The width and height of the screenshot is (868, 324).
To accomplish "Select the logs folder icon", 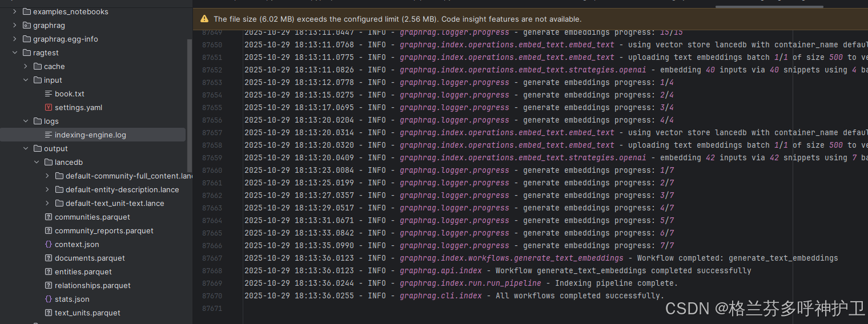I will pos(38,121).
